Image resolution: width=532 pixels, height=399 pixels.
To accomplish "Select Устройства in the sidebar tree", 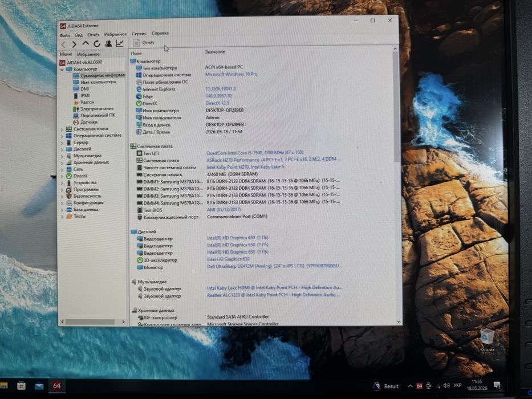I will tap(81, 182).
